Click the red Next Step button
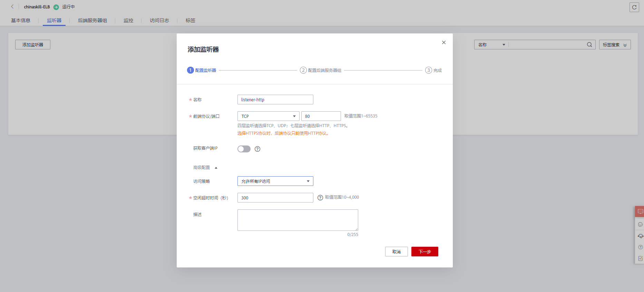The width and height of the screenshot is (644, 292). (x=425, y=252)
